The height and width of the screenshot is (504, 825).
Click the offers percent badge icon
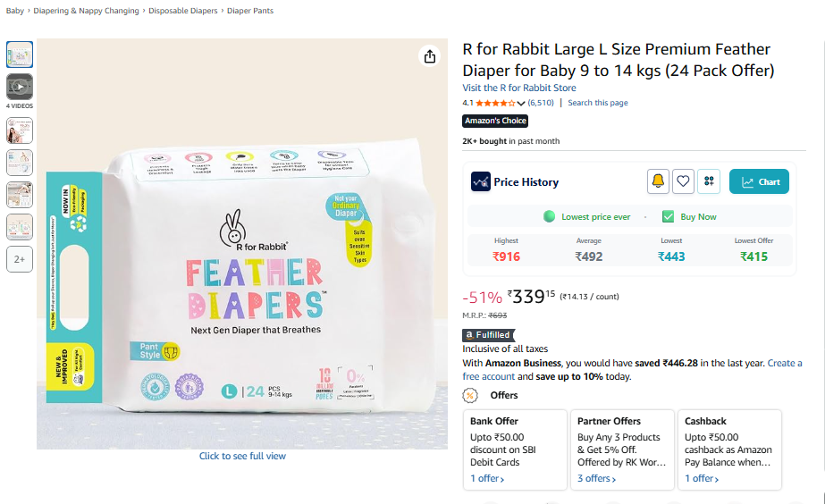point(470,395)
